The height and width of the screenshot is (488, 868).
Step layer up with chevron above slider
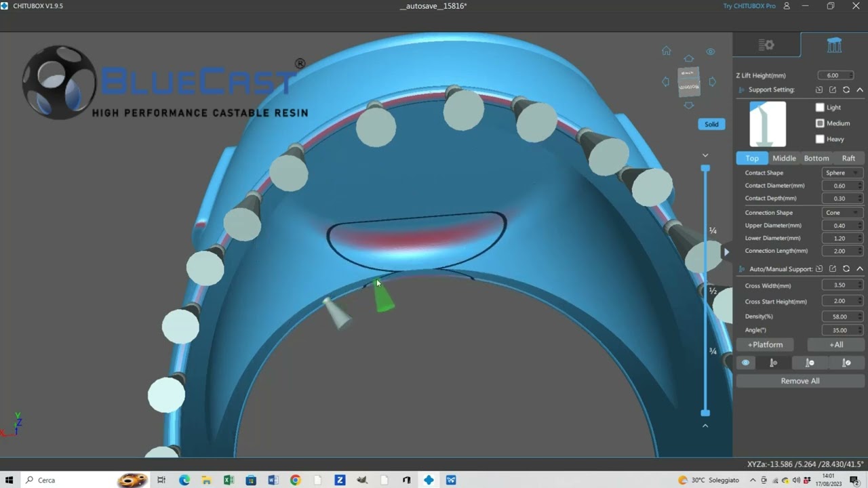click(x=705, y=155)
